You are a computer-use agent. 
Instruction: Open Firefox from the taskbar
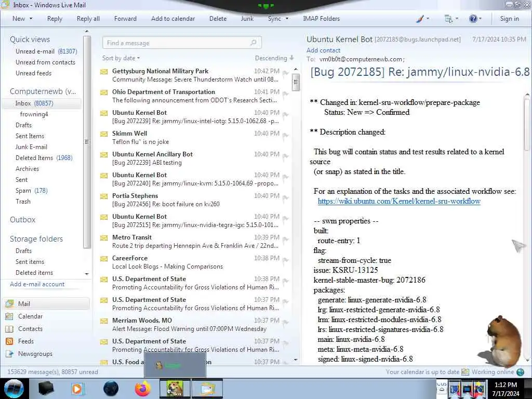click(x=143, y=389)
